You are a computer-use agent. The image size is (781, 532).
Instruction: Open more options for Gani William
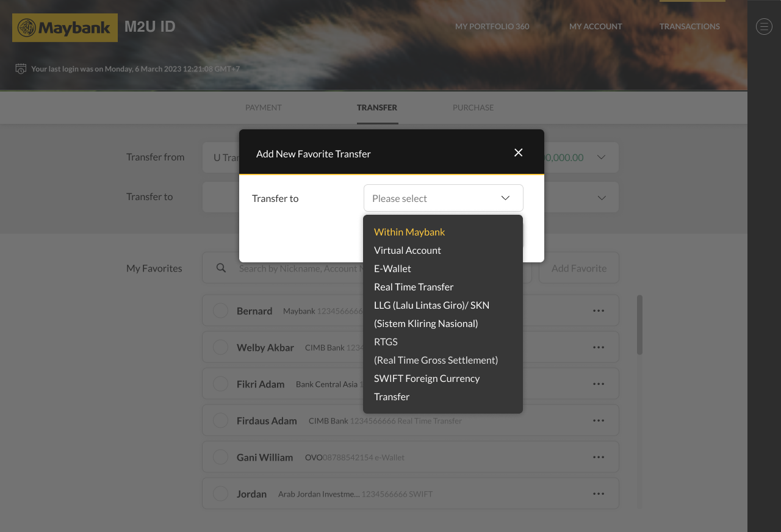598,457
